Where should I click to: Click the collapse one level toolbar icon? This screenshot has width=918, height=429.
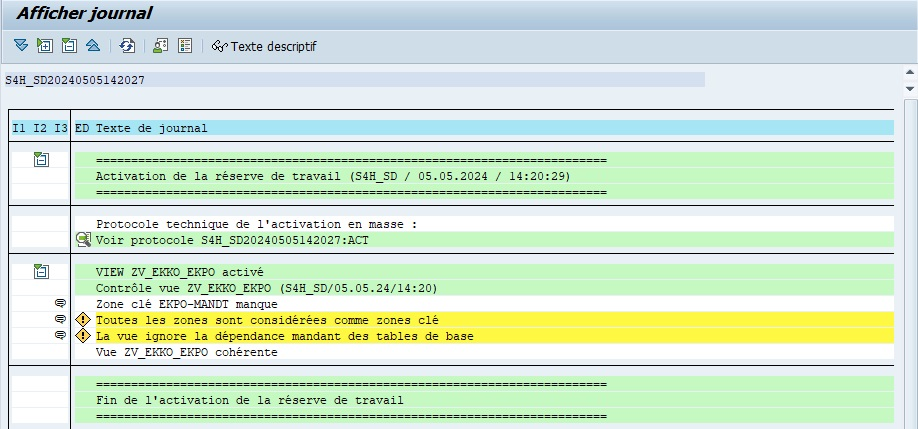(69, 46)
